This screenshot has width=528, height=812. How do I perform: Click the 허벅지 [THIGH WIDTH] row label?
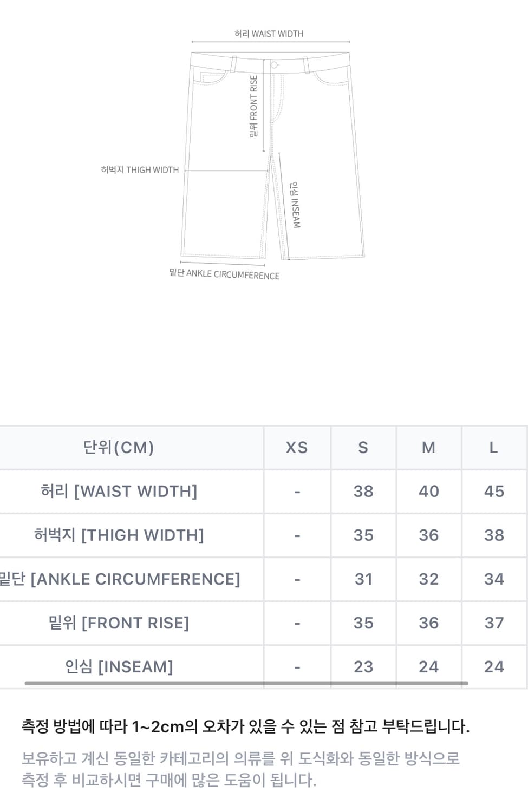coord(119,535)
